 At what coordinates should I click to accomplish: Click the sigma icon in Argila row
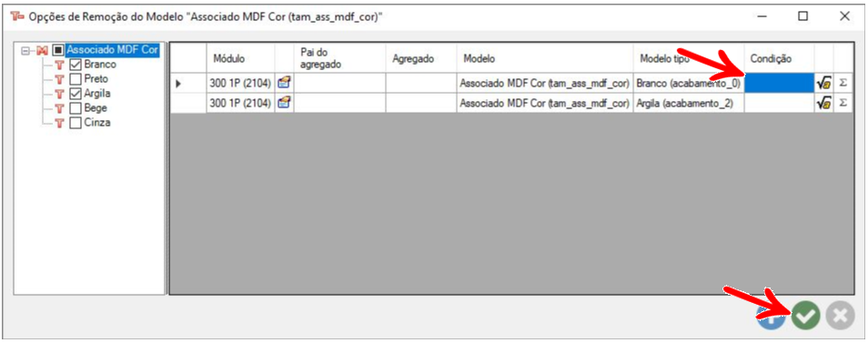pos(843,103)
